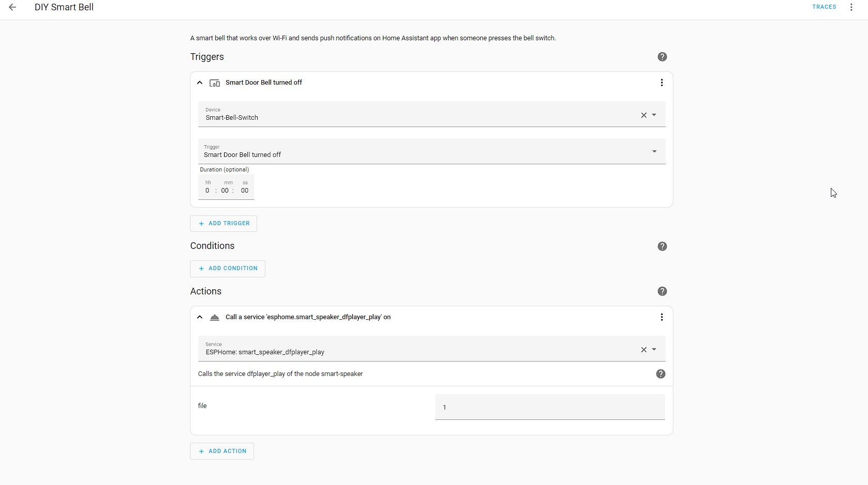Click the file number input field

coord(549,408)
